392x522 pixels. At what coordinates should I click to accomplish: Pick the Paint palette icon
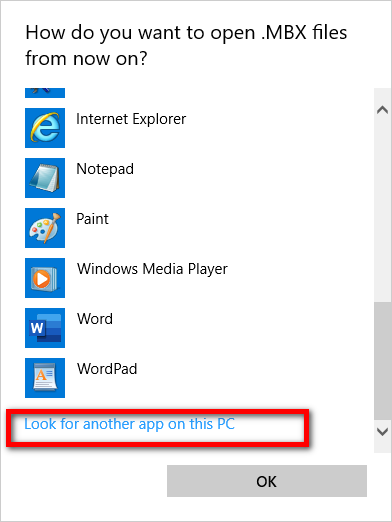(x=45, y=228)
